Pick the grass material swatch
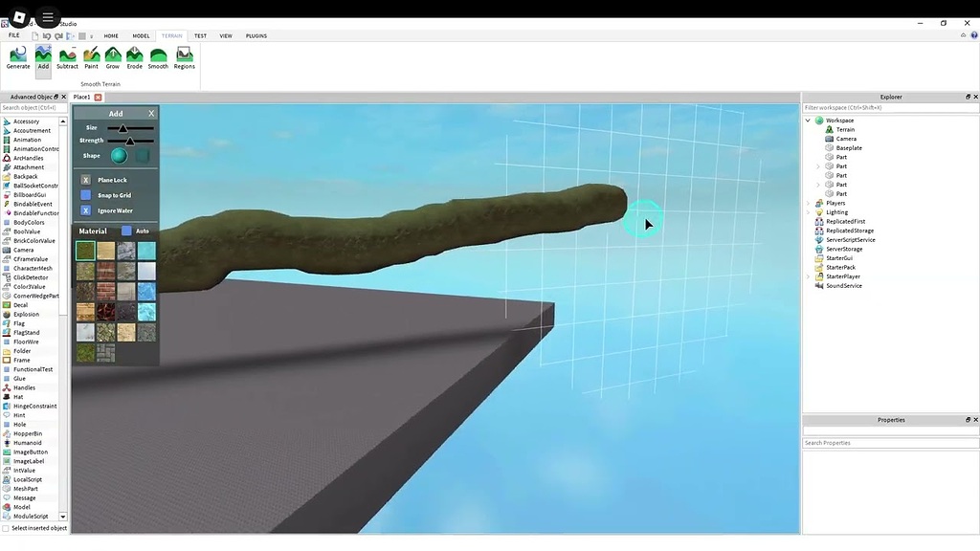 click(85, 248)
